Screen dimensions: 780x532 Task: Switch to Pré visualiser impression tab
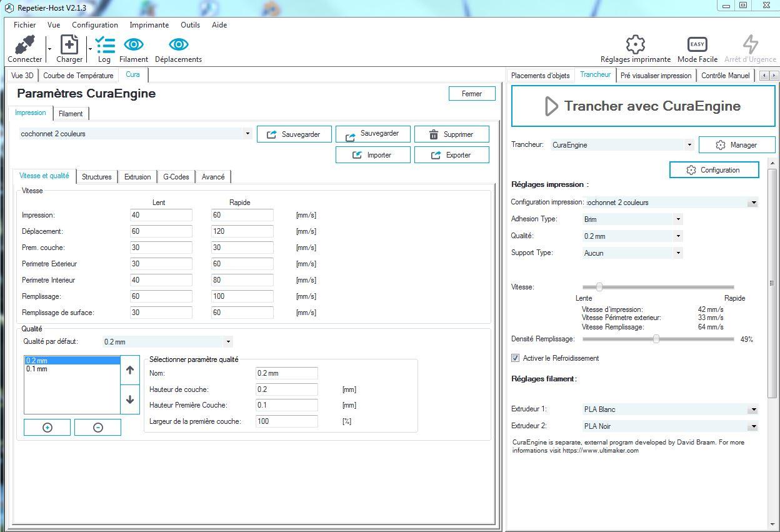coord(656,76)
